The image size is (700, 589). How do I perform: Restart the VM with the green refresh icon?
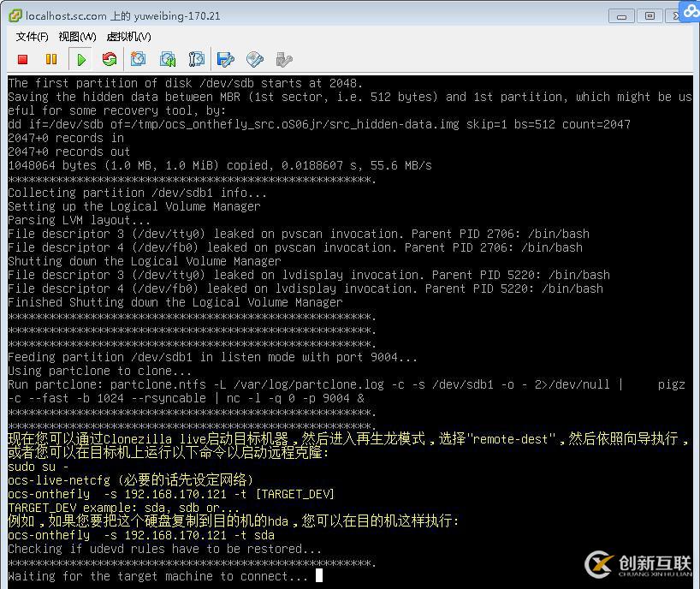(110, 59)
